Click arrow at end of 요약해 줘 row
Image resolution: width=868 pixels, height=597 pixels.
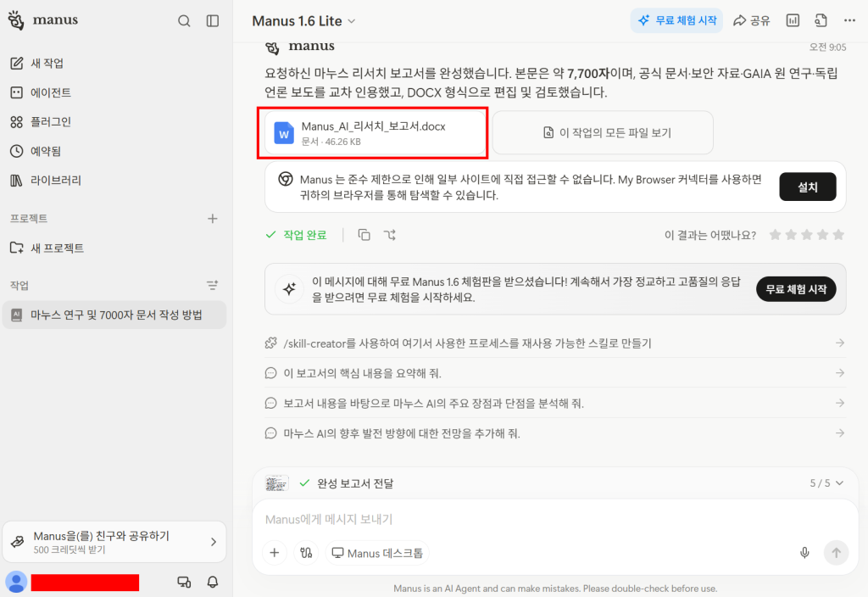[840, 373]
